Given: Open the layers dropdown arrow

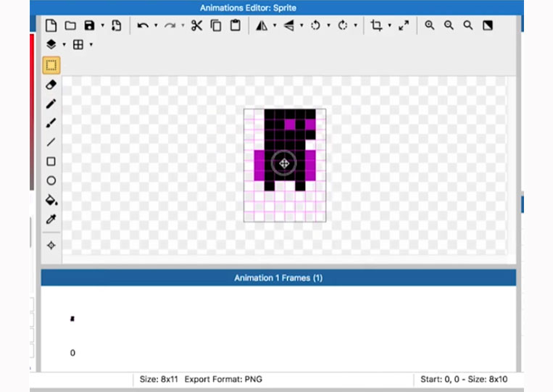Looking at the screenshot, I should point(65,44).
